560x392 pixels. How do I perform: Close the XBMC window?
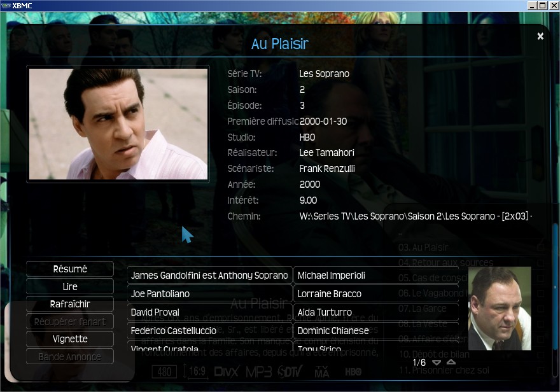[553, 5]
